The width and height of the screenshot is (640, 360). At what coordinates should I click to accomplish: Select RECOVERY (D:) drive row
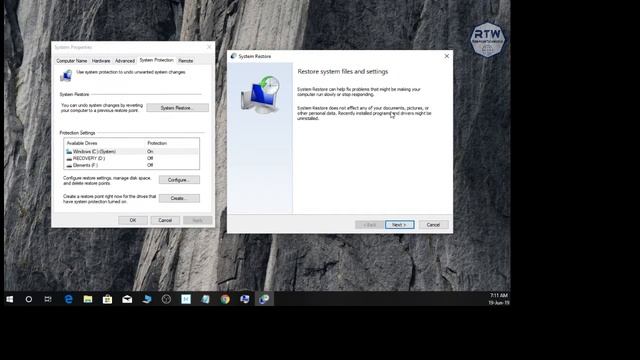(x=131, y=158)
